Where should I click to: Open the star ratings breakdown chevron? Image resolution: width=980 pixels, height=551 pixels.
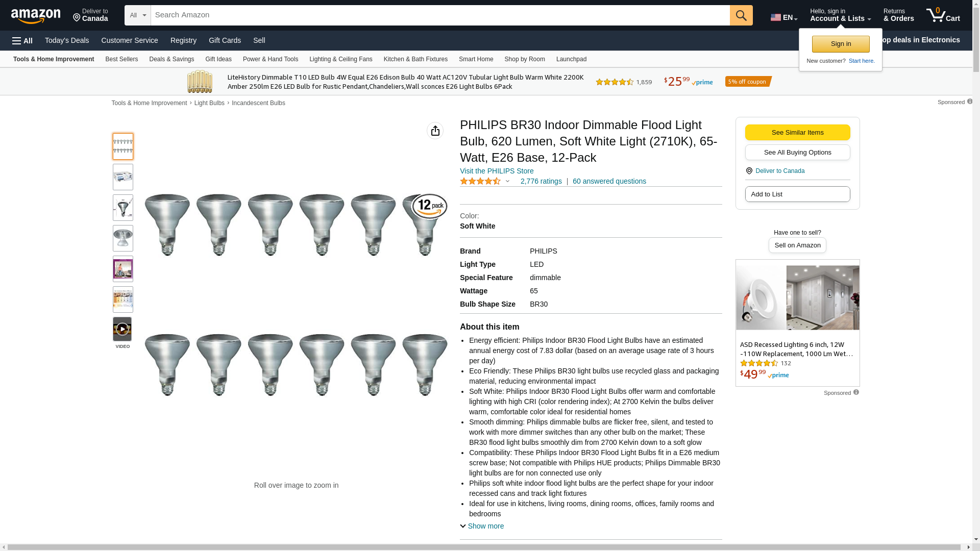point(507,181)
